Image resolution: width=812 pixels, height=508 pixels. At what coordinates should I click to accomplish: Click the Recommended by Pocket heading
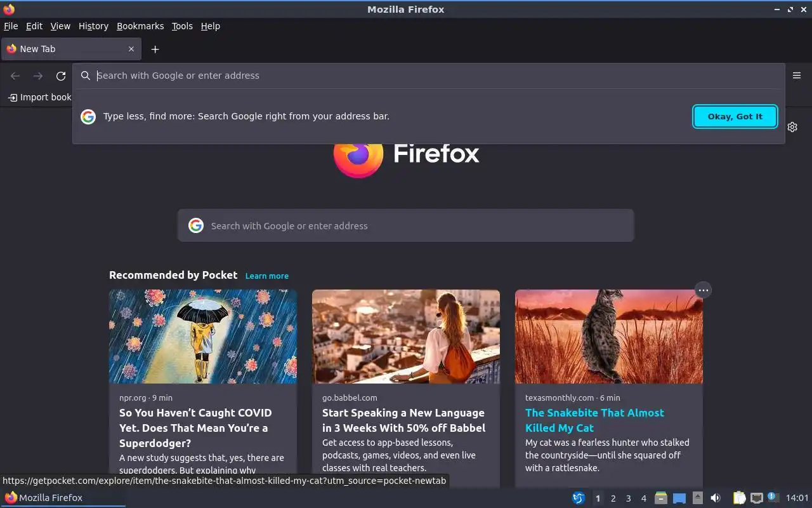pyautogui.click(x=173, y=275)
